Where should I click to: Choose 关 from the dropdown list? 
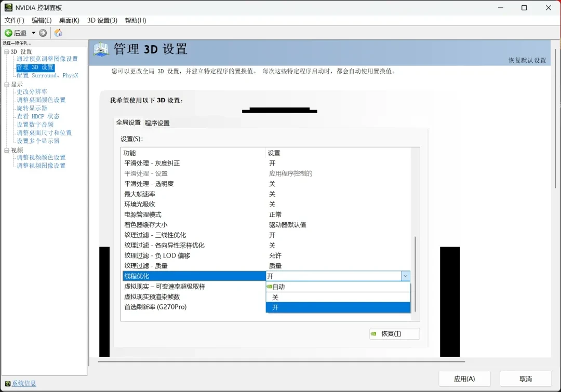pyautogui.click(x=338, y=297)
